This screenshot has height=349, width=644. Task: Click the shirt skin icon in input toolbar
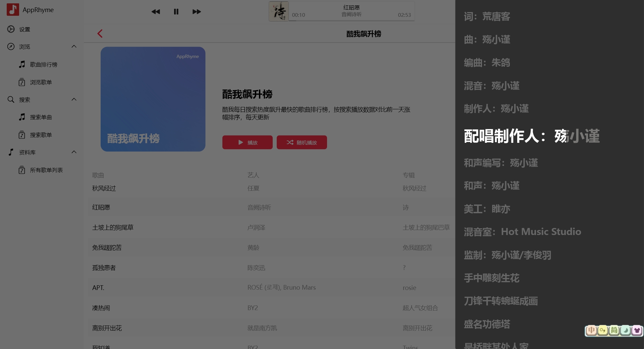[637, 331]
